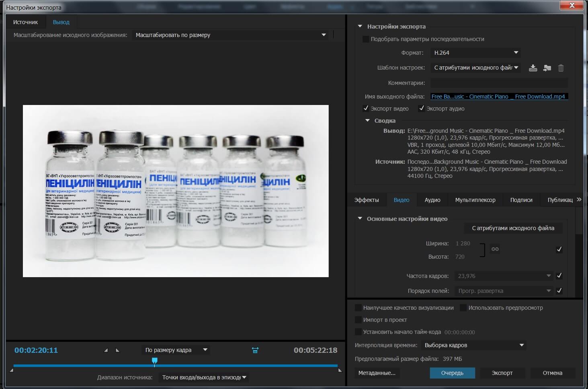Viewport: 588px width, 389px height.
Task: Open the Audio tab
Action: coord(432,200)
